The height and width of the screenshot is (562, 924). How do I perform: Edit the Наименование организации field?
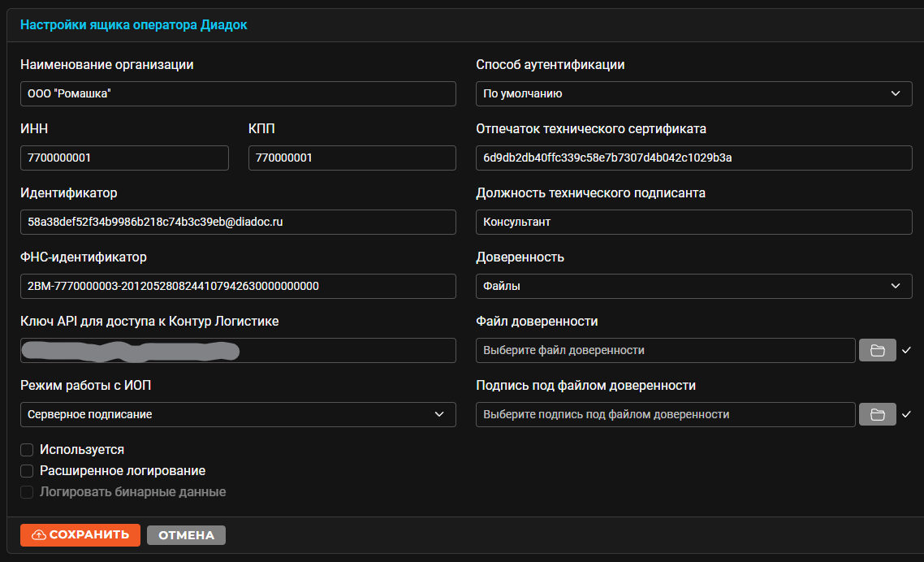coord(238,93)
